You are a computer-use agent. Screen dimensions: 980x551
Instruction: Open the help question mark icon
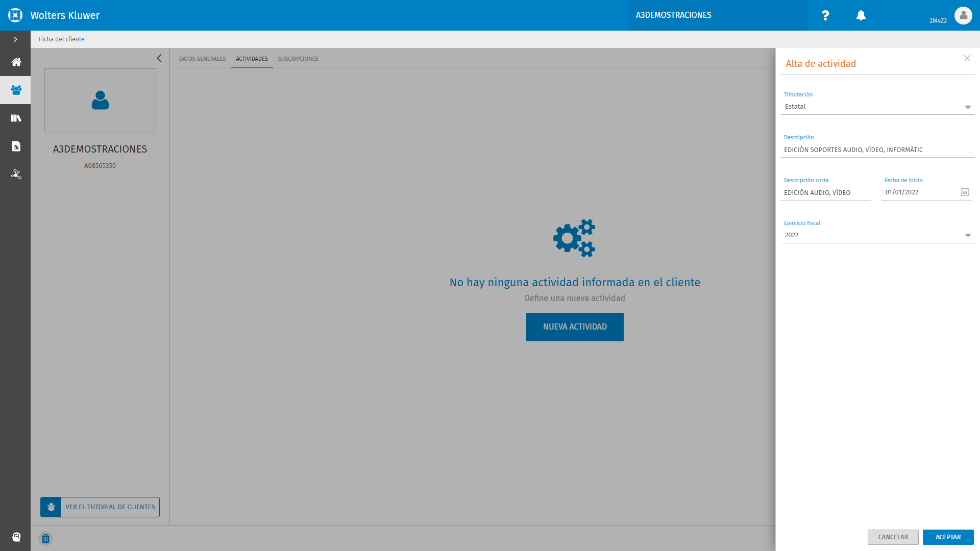coord(825,15)
